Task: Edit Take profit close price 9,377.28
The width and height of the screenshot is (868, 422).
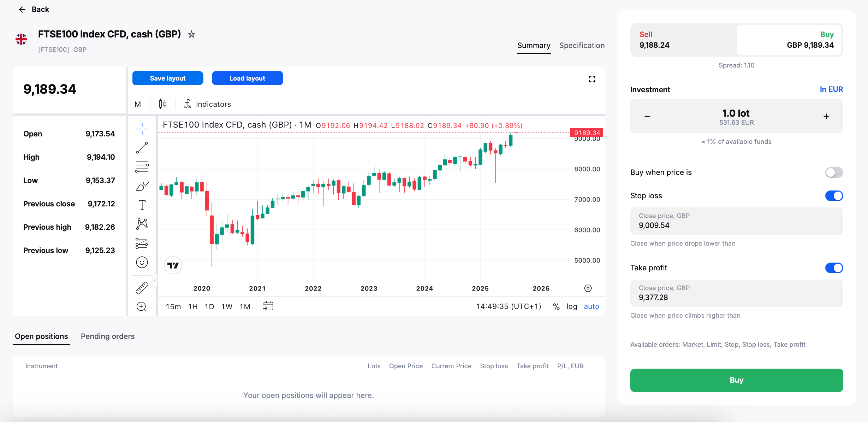Action: point(737,293)
